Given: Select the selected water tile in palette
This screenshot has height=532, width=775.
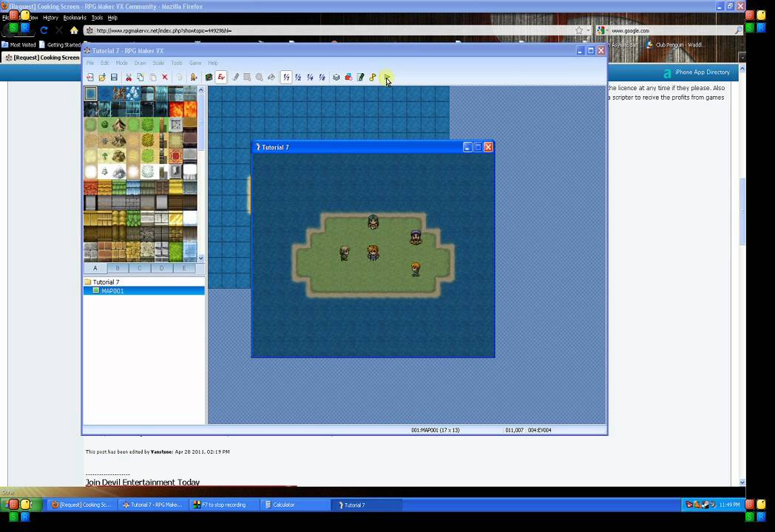Looking at the screenshot, I should [x=90, y=93].
